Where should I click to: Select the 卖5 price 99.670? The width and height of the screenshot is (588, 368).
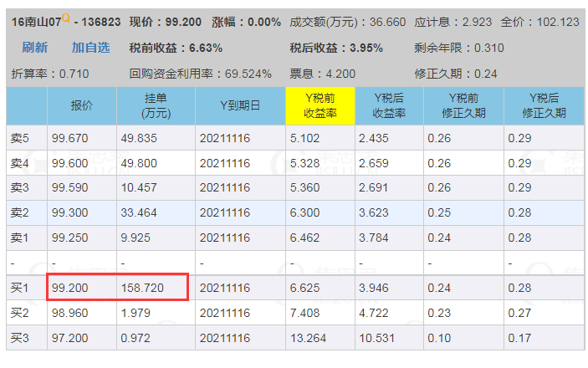[69, 138]
